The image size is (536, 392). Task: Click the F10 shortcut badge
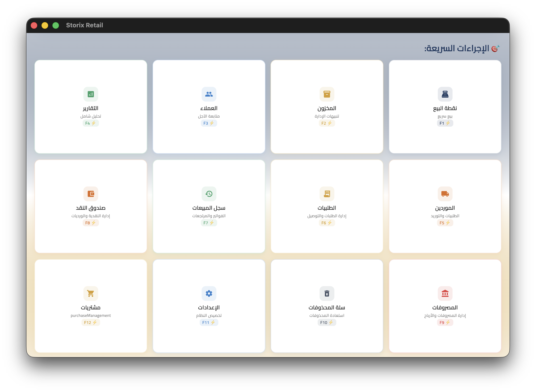[327, 323]
